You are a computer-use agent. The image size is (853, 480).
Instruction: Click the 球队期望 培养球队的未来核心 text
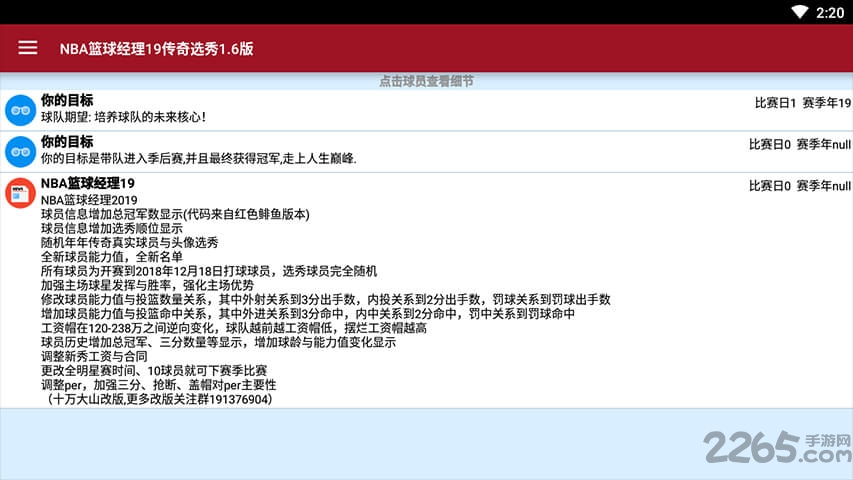click(123, 117)
